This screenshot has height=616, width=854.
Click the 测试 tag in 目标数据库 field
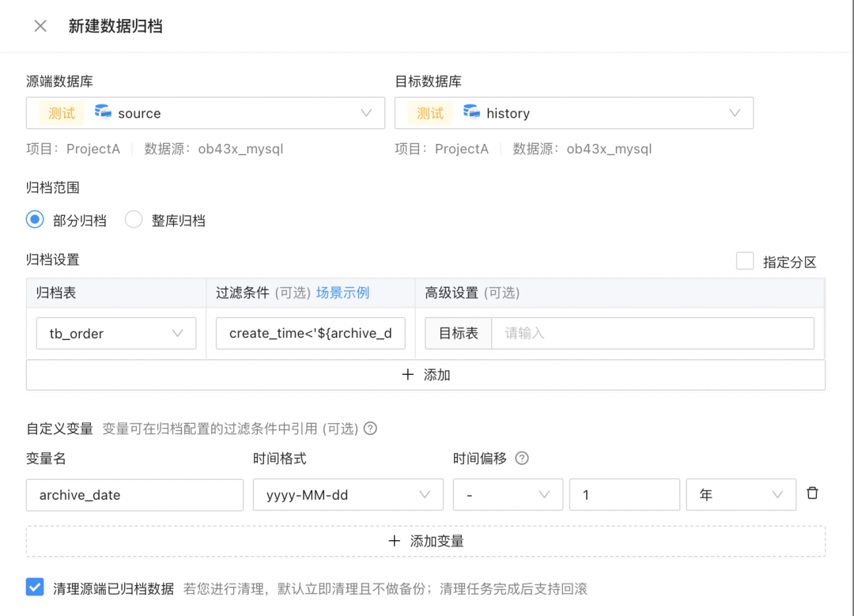pyautogui.click(x=429, y=112)
